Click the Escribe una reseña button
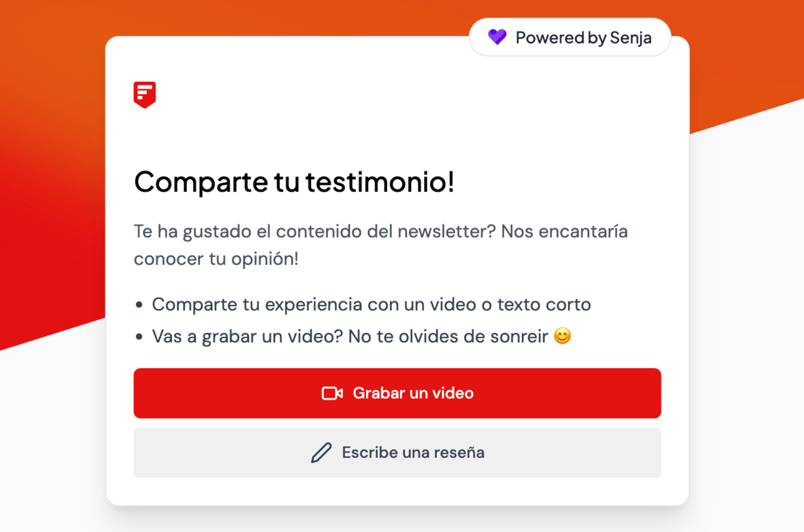 pos(397,452)
